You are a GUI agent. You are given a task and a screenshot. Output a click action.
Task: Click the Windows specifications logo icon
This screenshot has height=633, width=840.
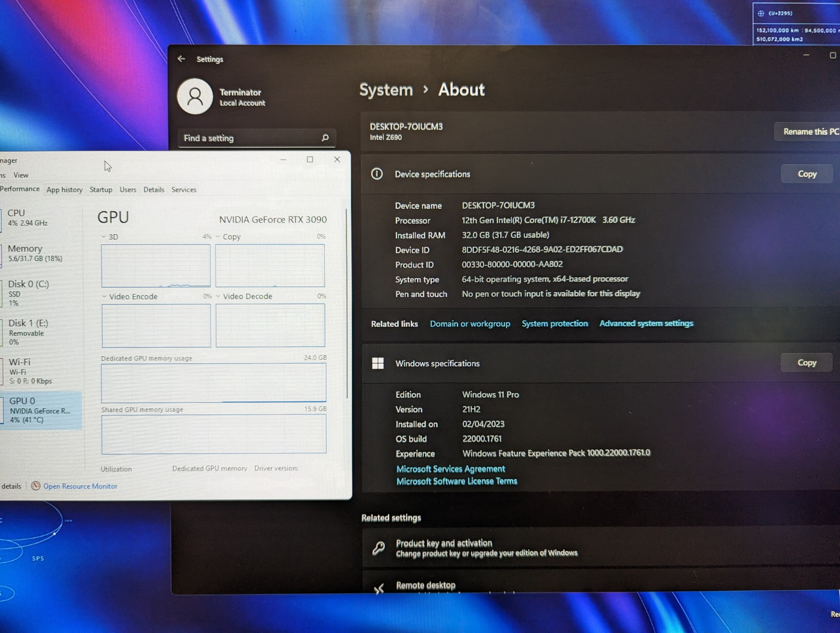tap(378, 363)
